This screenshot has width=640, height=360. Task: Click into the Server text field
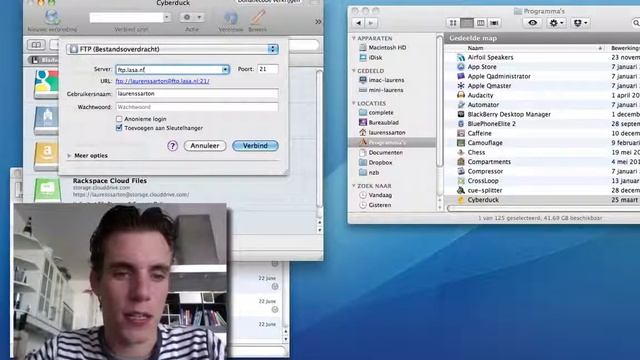(169, 70)
